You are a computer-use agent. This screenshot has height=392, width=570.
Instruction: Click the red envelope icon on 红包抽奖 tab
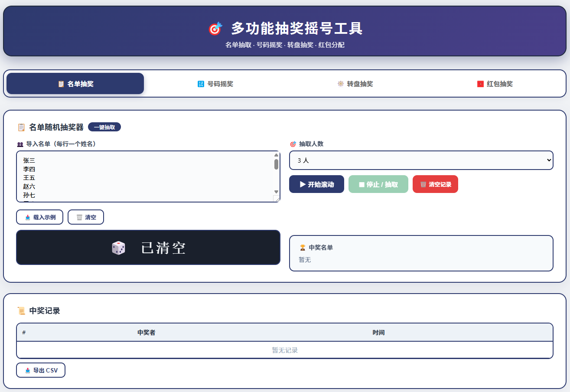point(480,84)
